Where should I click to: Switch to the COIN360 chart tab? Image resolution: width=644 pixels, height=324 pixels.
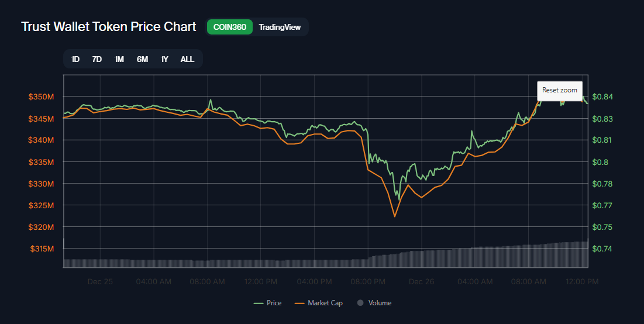pyautogui.click(x=229, y=27)
